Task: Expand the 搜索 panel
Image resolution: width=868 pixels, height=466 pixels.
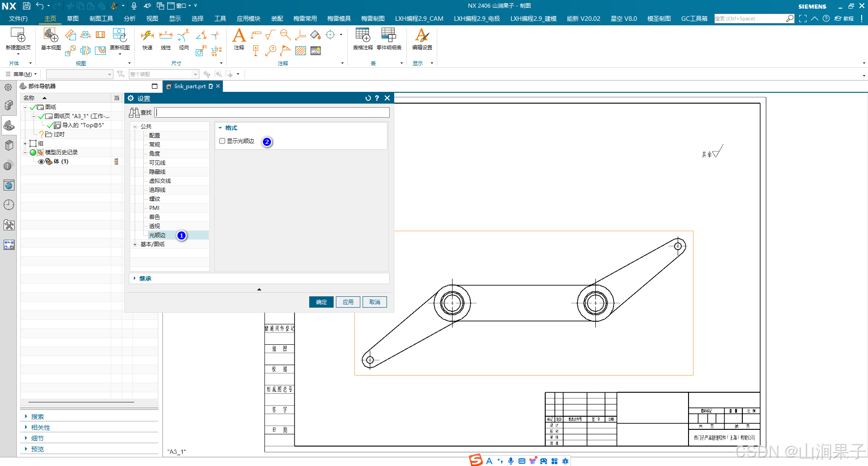Action: point(26,416)
